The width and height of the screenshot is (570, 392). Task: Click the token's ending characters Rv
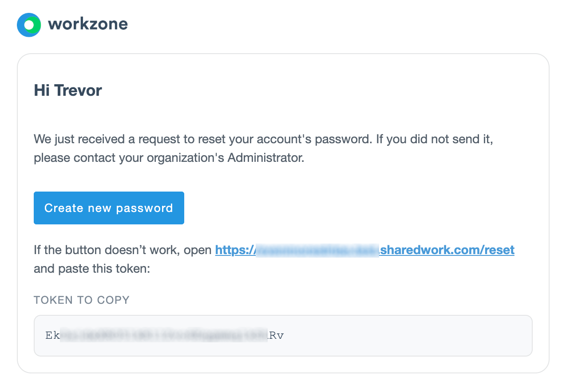point(276,335)
